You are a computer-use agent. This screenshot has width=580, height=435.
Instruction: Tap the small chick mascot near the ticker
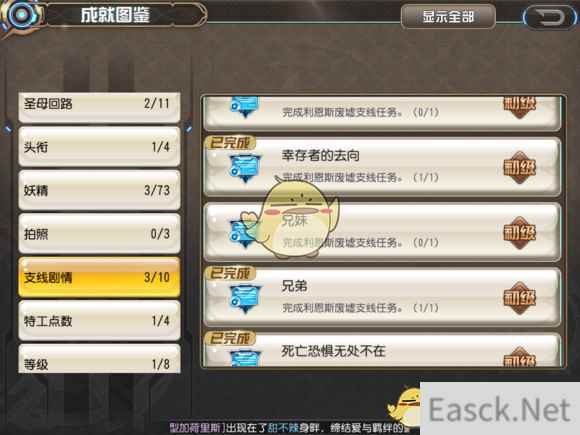pos(404,406)
